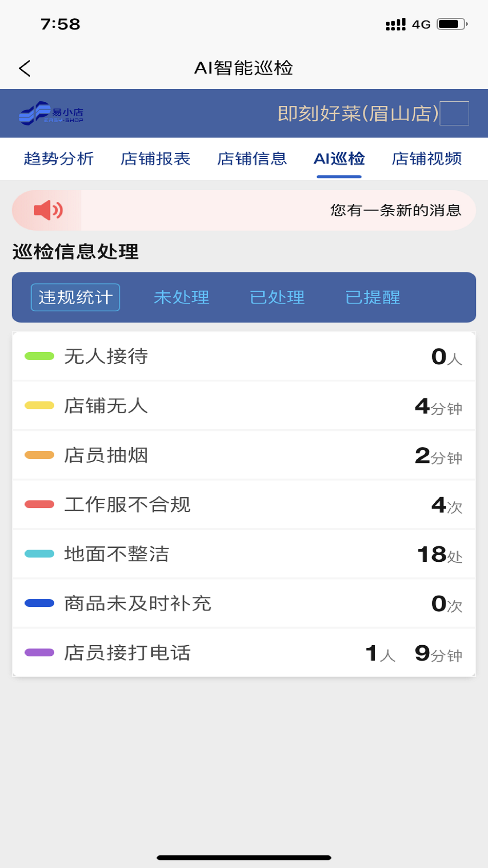Tap the red speaker notification icon
Viewport: 488px width, 868px height.
tap(48, 210)
